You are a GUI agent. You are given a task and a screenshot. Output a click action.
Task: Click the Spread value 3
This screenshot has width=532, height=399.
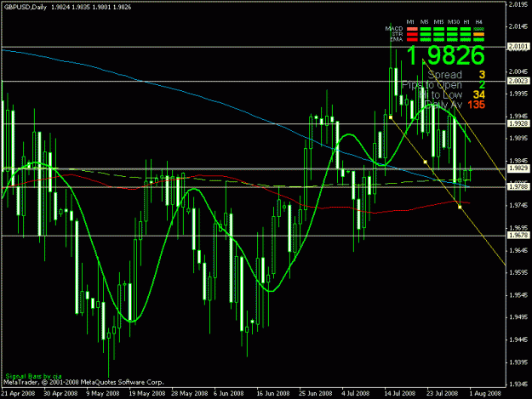[482, 75]
